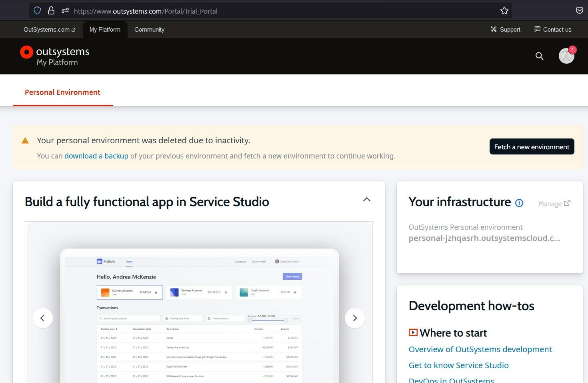Open the Community tab
Image resolution: width=588 pixels, height=383 pixels.
[149, 30]
